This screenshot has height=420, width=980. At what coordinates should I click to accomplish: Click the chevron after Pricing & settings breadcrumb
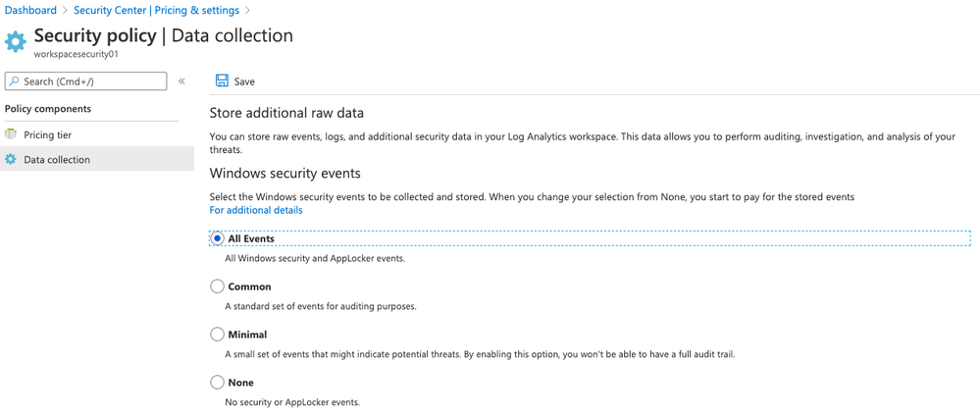247,10
